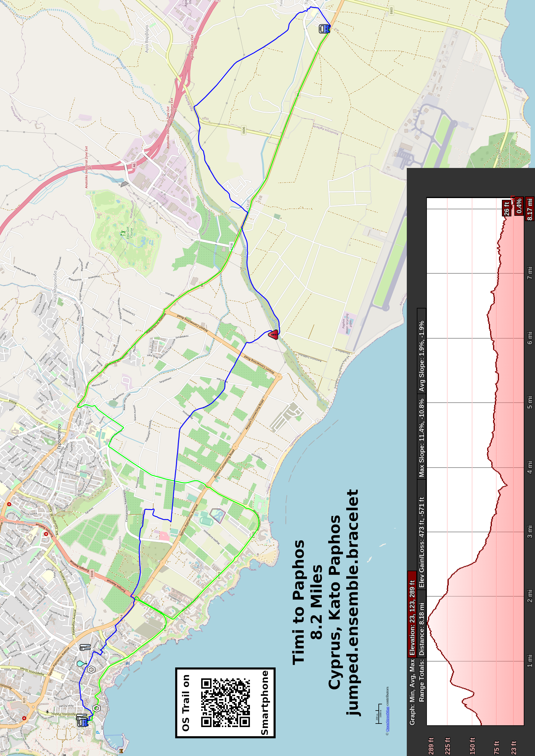Click the red warning triangle marker
The width and height of the screenshot is (535, 756).
(273, 335)
